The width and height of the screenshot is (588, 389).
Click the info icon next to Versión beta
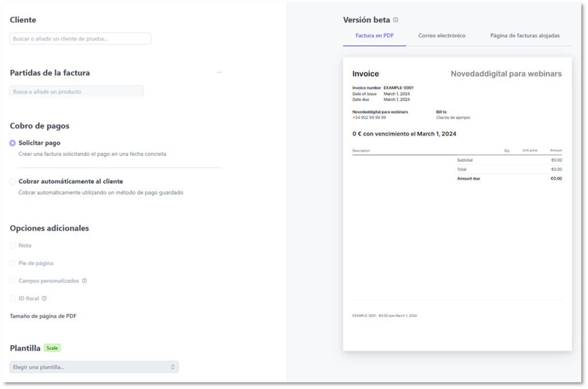point(396,20)
